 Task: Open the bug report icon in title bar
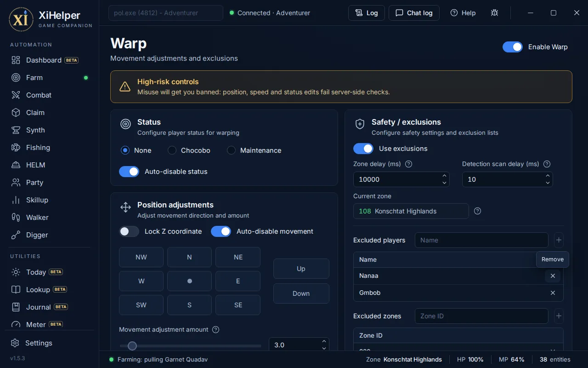pyautogui.click(x=494, y=13)
